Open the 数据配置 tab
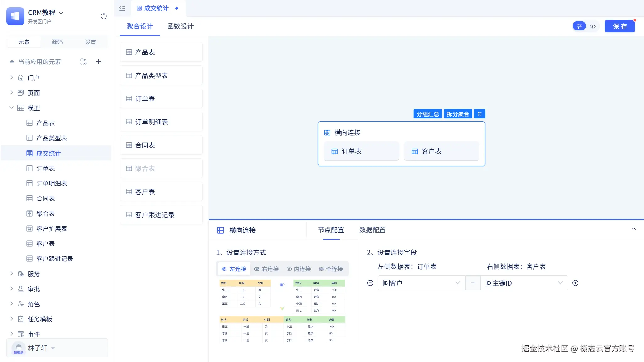 click(372, 230)
